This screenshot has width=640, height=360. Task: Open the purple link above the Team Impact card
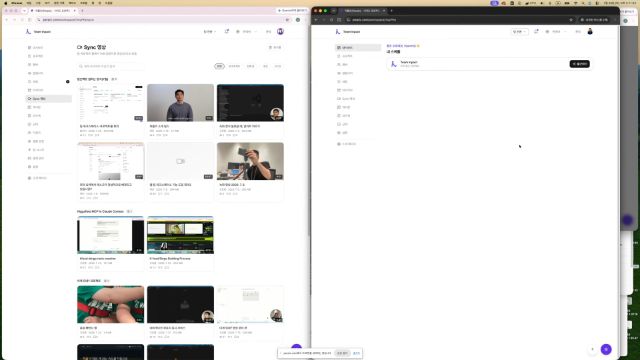click(x=402, y=46)
